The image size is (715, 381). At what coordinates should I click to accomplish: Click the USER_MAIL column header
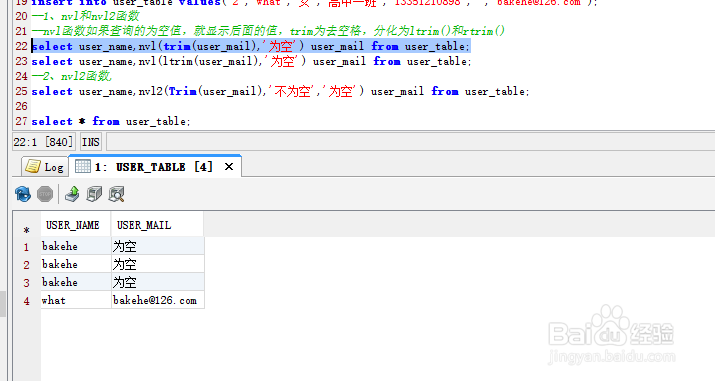pyautogui.click(x=157, y=225)
